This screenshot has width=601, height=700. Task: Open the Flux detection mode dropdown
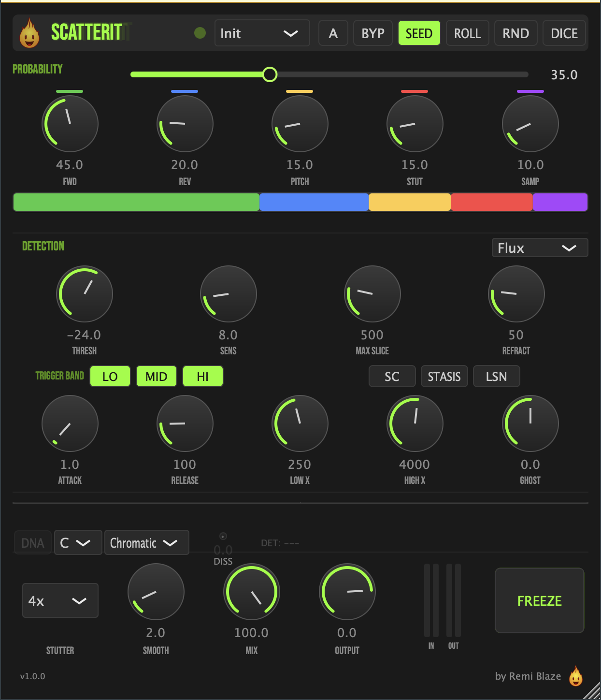coord(540,248)
